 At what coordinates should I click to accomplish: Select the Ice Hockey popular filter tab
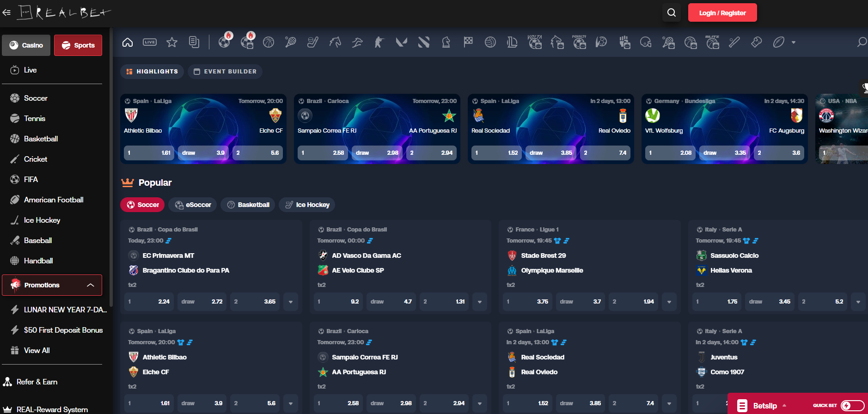point(307,205)
